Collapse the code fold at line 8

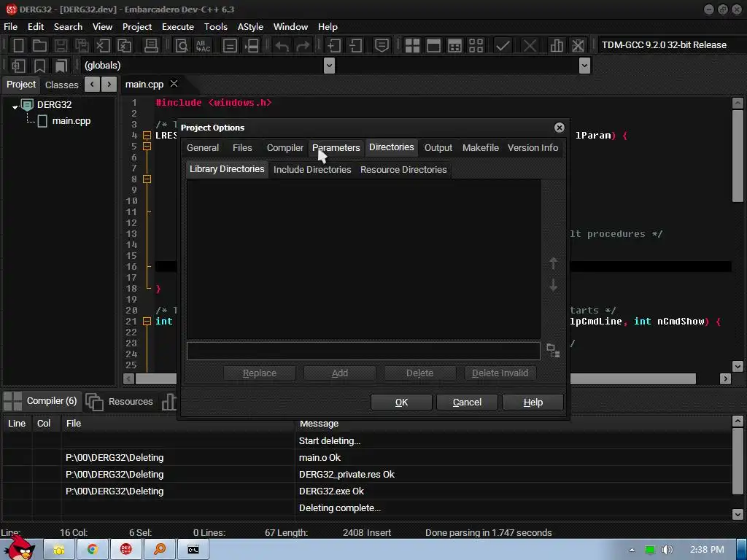tap(147, 179)
